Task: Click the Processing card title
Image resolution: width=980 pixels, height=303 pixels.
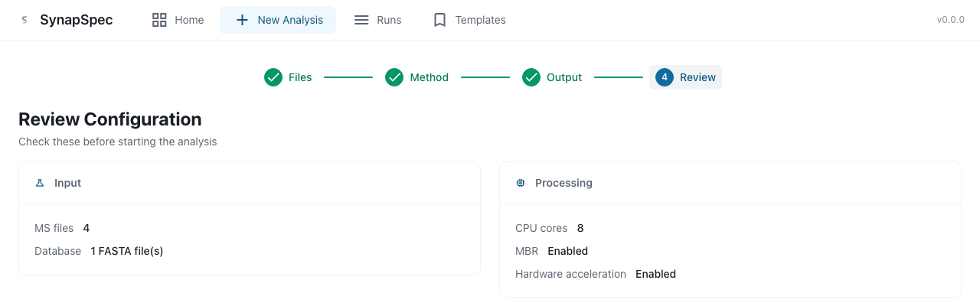Action: tap(563, 183)
